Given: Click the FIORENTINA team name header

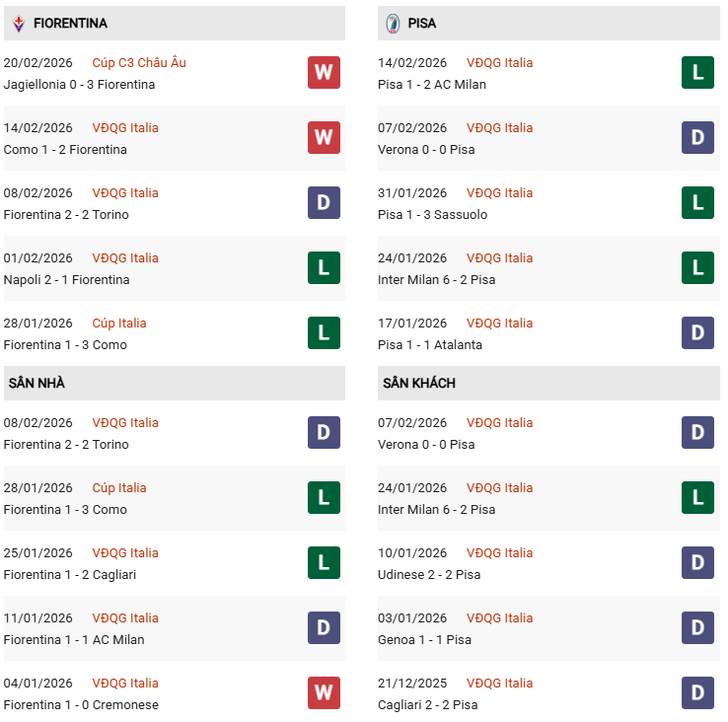Looking at the screenshot, I should 70,23.
